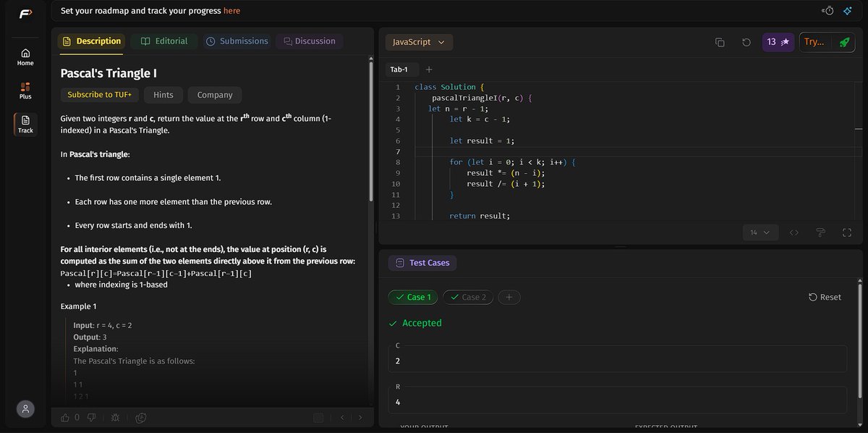Click Reset in test cases panel
868x433 pixels.
click(825, 297)
